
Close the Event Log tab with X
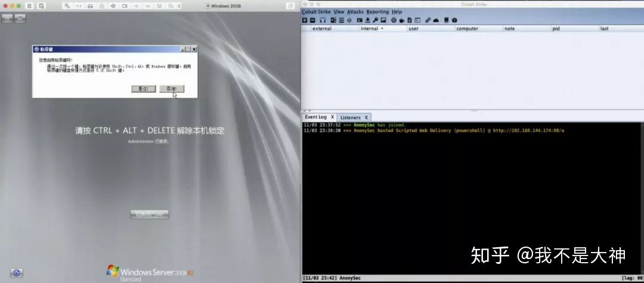332,117
